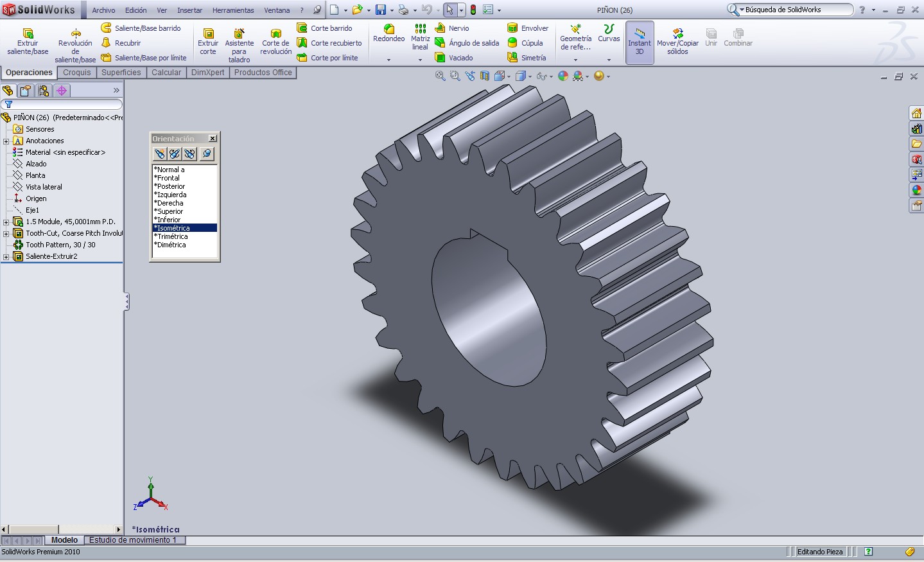Toggle Instant 3D mode
This screenshot has height=562, width=924.
[x=639, y=42]
